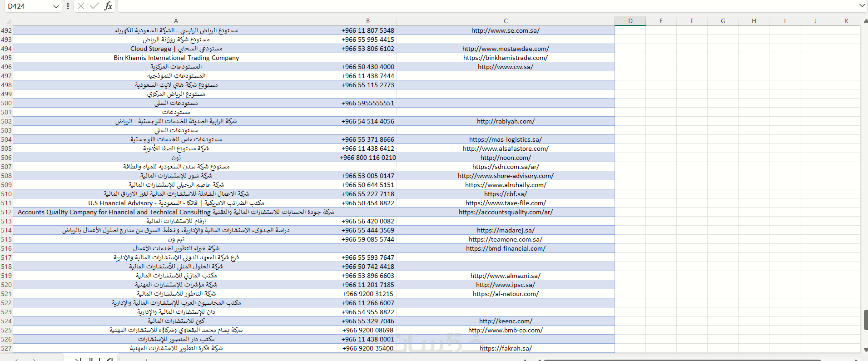
Task: Open link https://cbf.sa/
Action: pyautogui.click(x=506, y=194)
